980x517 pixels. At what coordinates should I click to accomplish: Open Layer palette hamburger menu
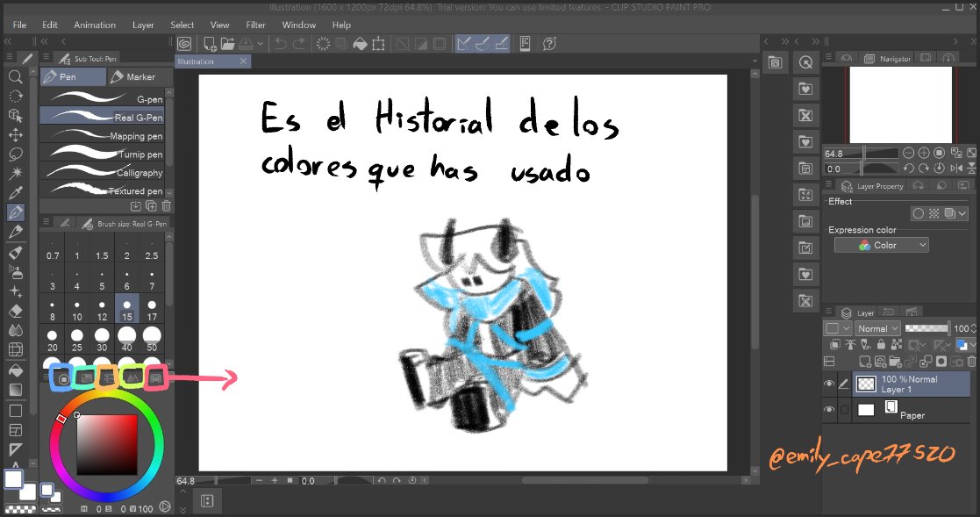click(829, 312)
